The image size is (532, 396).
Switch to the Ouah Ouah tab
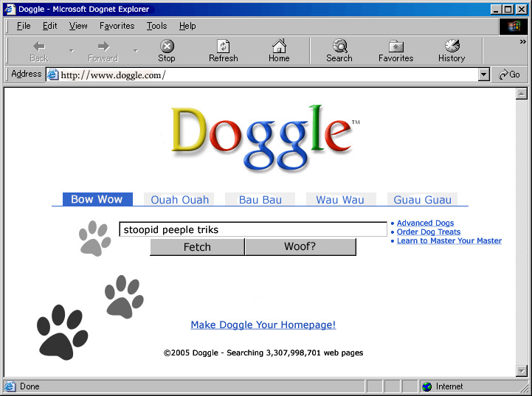click(x=180, y=200)
